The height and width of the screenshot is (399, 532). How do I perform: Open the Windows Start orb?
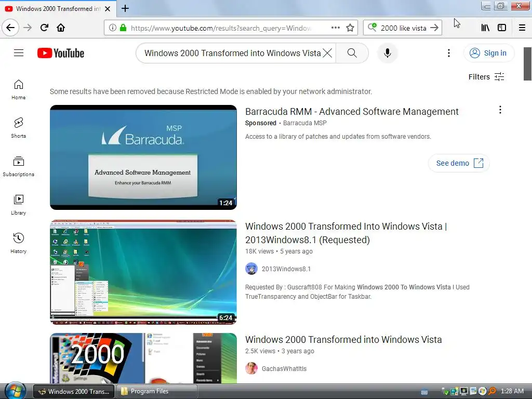[x=15, y=391]
